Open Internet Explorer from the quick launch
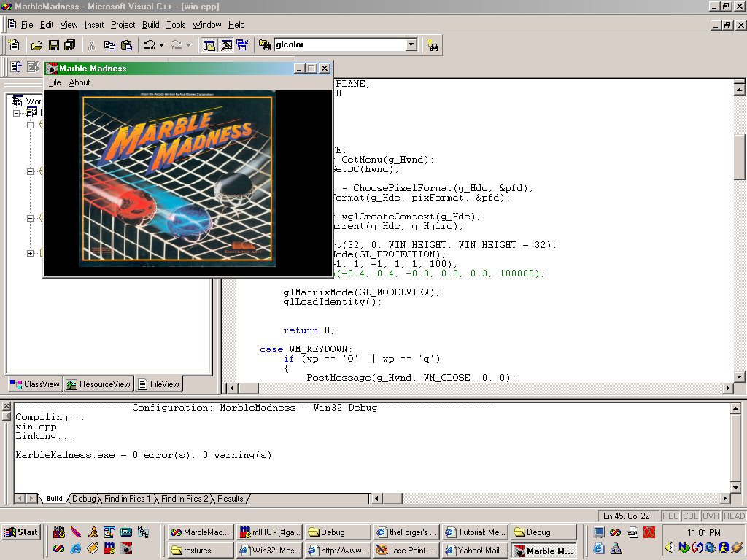Image resolution: width=747 pixels, height=560 pixels. 76,548
